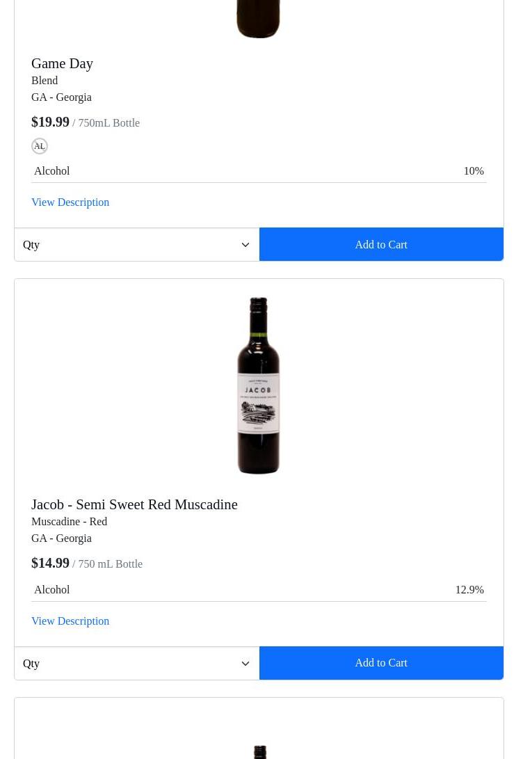Click the $14.99 price of Jacob wine
Viewport: 532px width, 759px height.
point(50,563)
